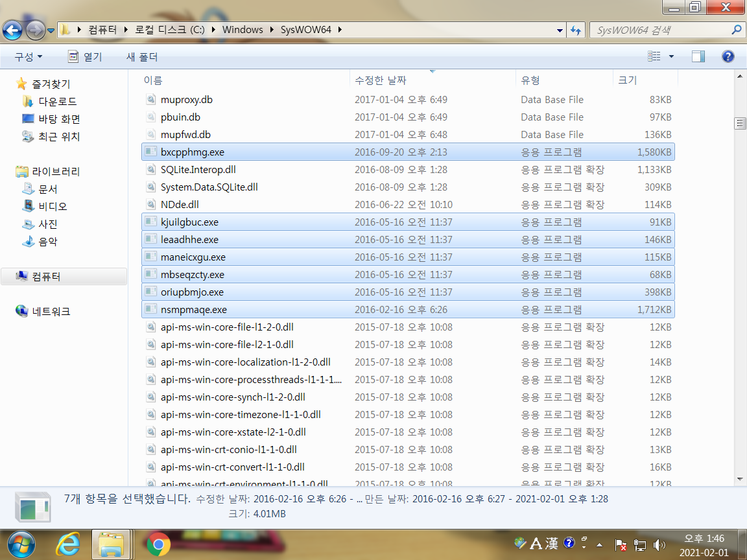Click the maneicxgu.exe file icon
The height and width of the screenshot is (560, 747).
pyautogui.click(x=150, y=257)
